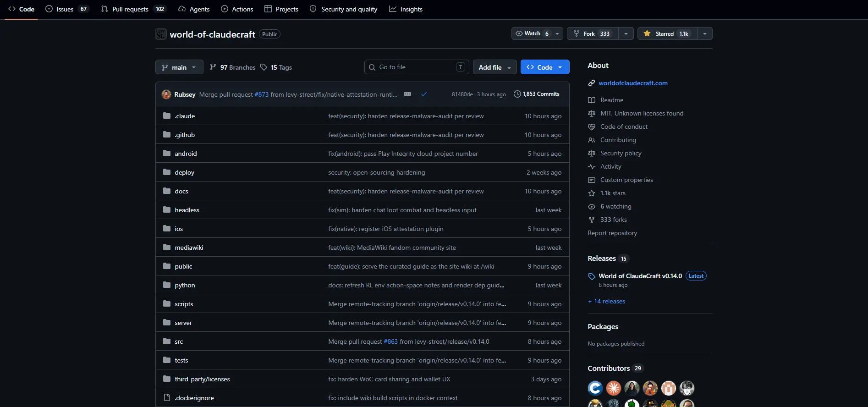Click the folder icon for tests
The width and height of the screenshot is (868, 407).
tap(167, 360)
